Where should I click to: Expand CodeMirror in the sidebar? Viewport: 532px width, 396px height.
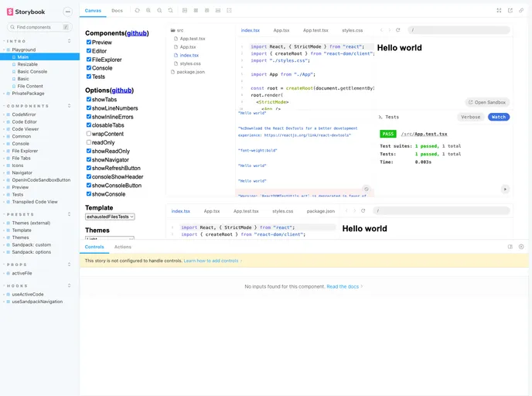click(24, 114)
